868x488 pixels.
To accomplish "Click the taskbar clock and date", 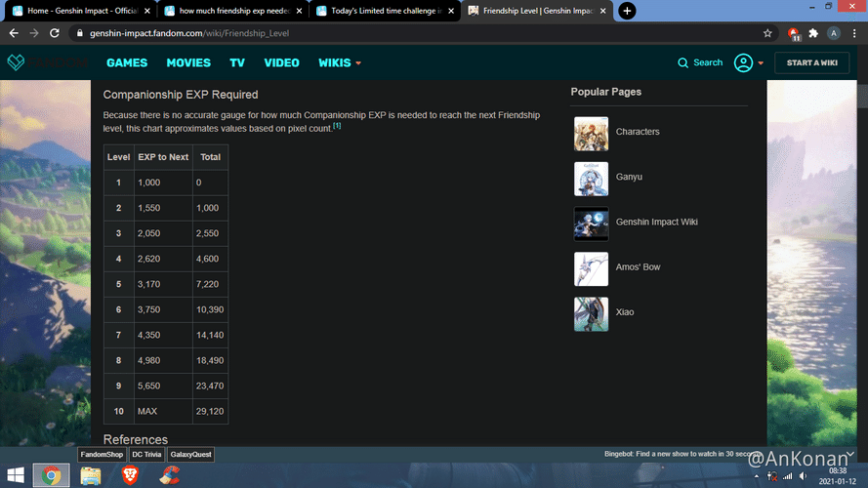I will (x=837, y=476).
